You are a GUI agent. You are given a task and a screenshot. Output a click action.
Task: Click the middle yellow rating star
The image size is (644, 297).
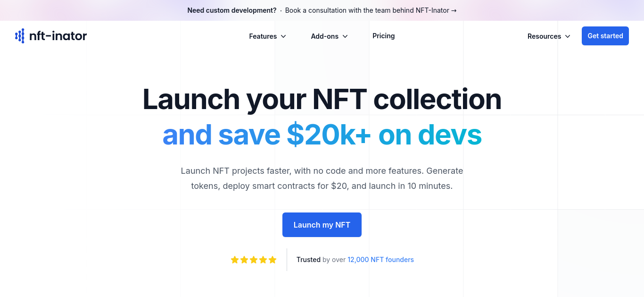tap(254, 260)
